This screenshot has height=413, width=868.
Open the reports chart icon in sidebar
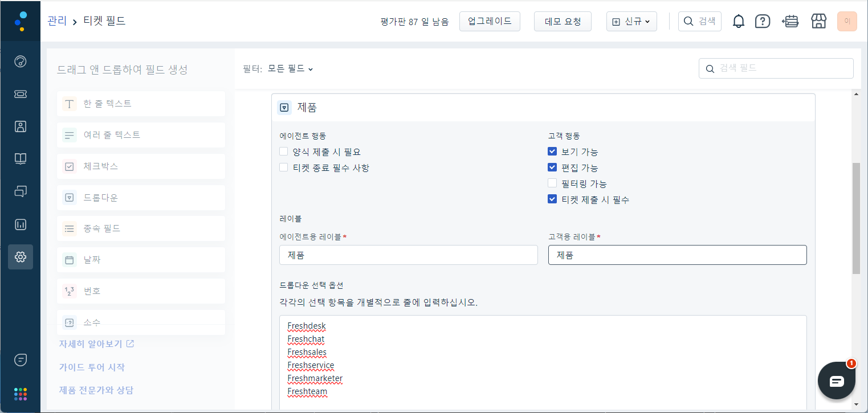[x=21, y=224]
